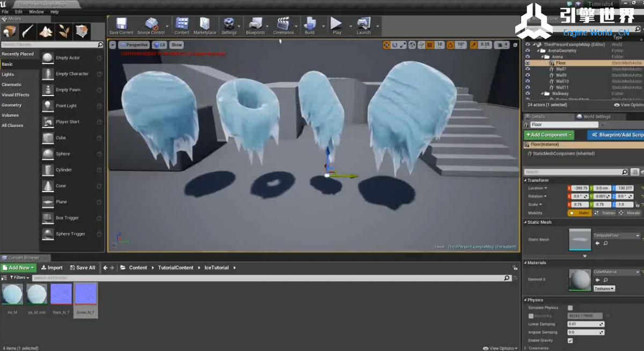Select the Snow_N_T texture asset thumbnail
Viewport: 644px width, 351px height.
(85, 294)
